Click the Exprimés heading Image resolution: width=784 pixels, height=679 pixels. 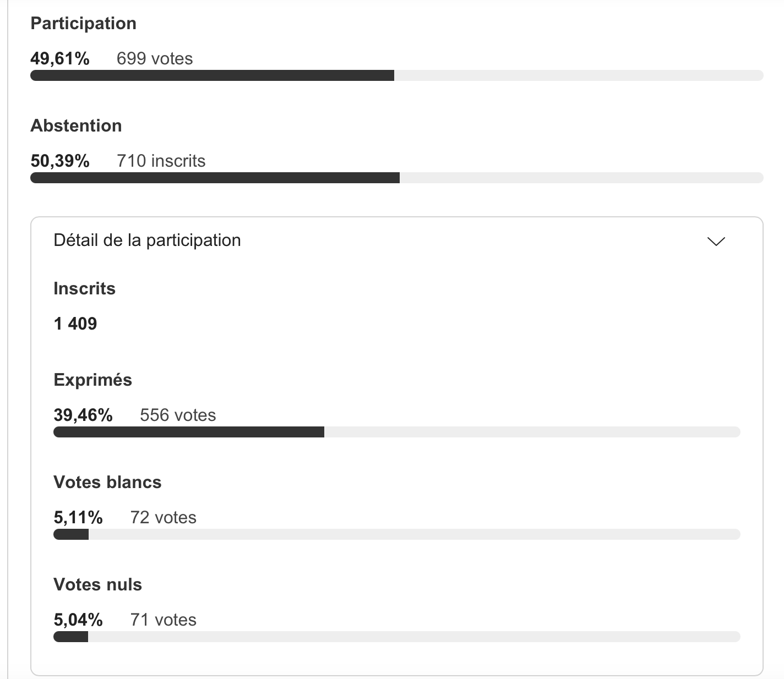[92, 380]
